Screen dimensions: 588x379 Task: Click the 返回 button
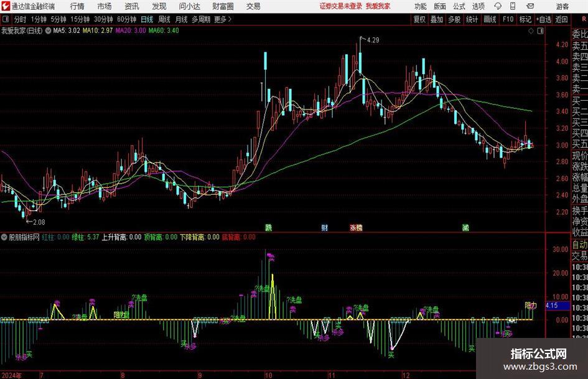561,19
